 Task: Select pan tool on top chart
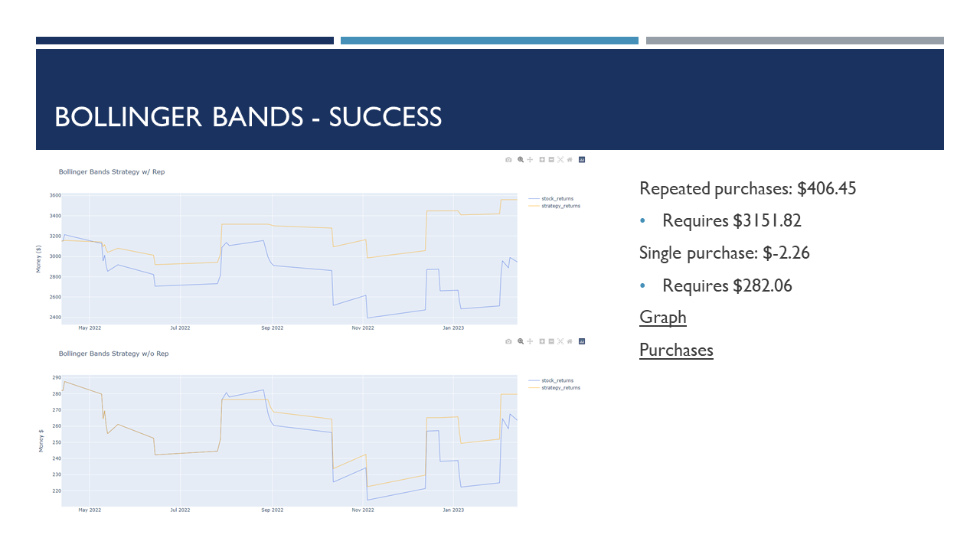pos(529,160)
